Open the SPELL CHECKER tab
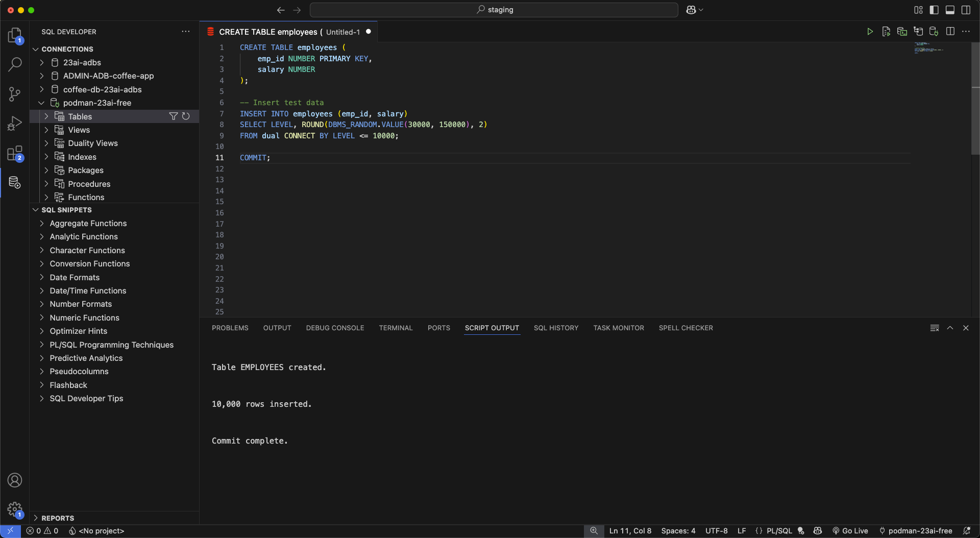980x538 pixels. click(x=685, y=328)
